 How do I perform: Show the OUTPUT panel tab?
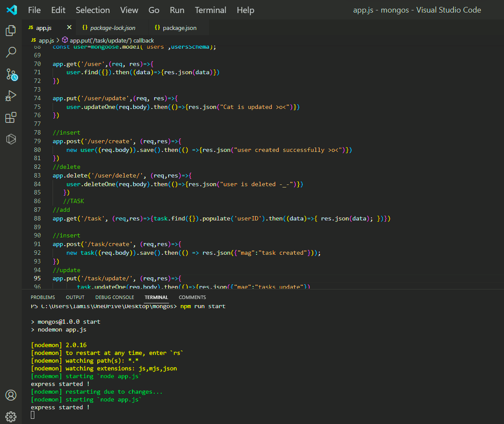coord(75,297)
